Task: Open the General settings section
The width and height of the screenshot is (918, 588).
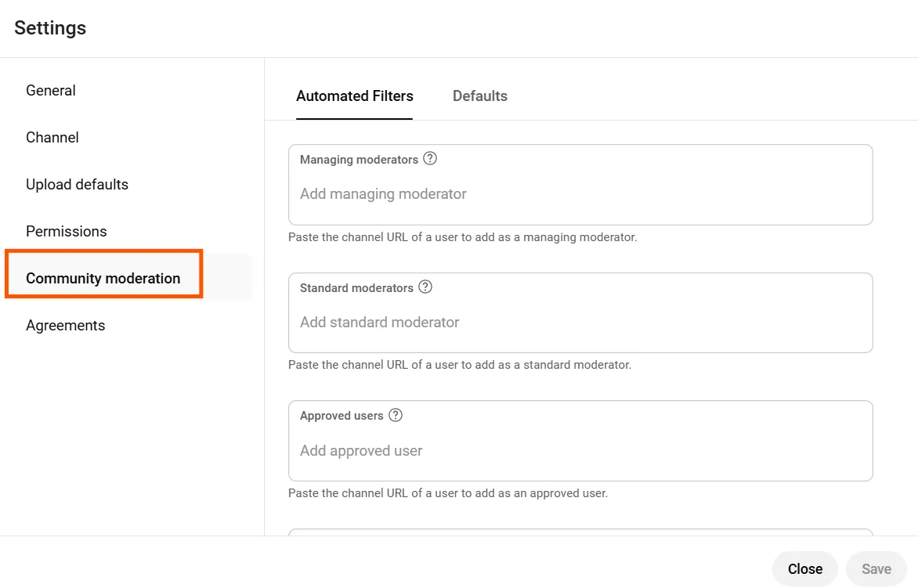Action: (x=50, y=90)
